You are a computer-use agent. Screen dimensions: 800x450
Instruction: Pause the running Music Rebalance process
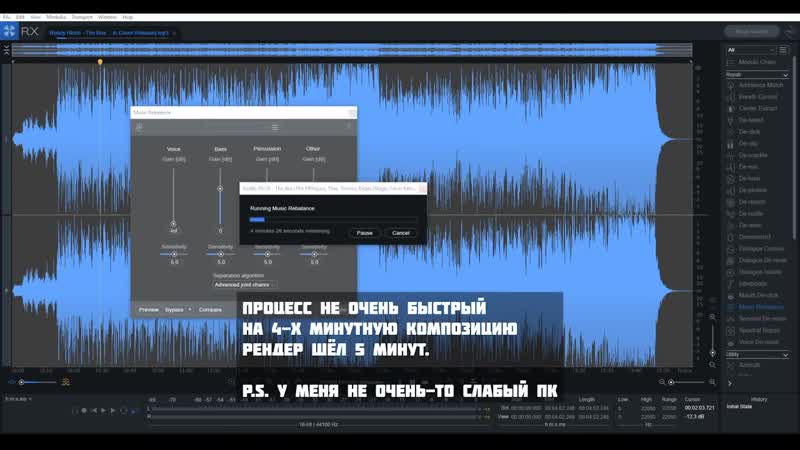[x=365, y=232]
